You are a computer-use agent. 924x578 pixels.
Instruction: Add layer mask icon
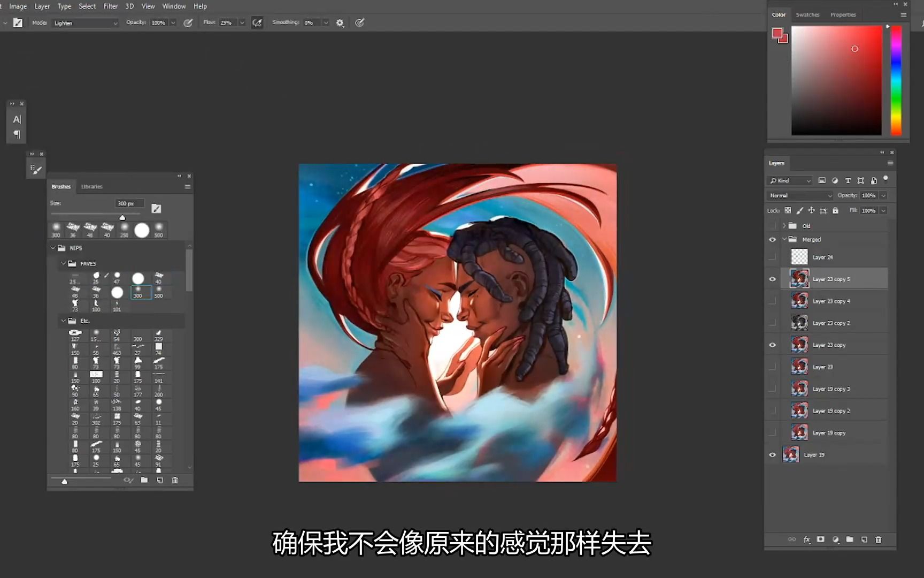[x=821, y=539]
